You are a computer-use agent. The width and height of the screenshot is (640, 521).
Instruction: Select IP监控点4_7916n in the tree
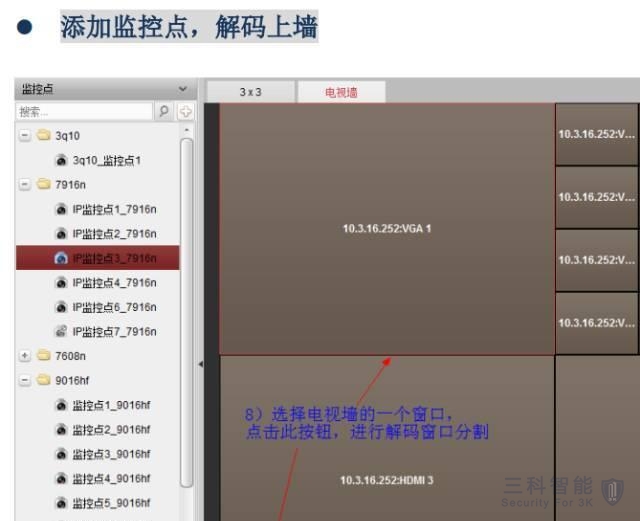pos(114,283)
